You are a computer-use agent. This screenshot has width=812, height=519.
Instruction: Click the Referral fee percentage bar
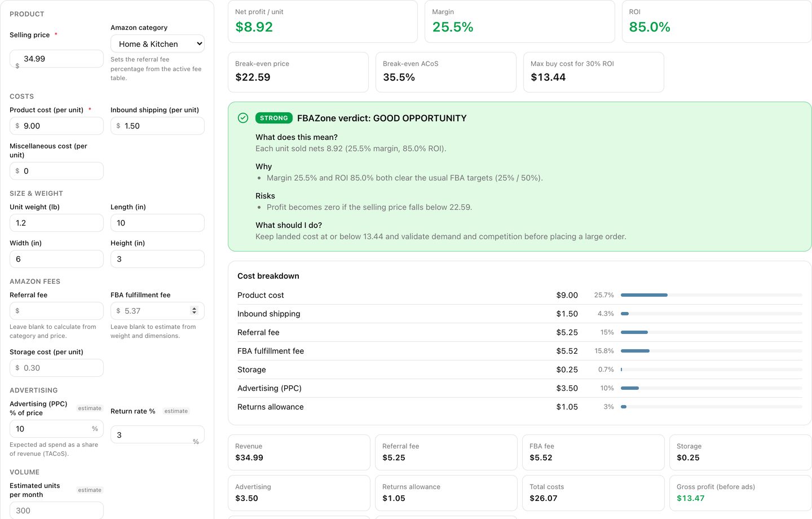point(711,332)
